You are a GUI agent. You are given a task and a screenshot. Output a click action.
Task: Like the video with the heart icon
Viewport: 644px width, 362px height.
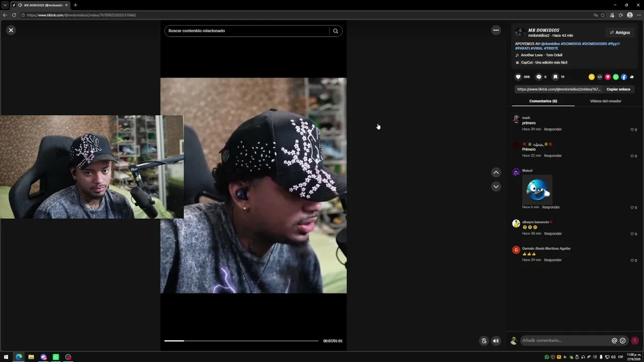(518, 77)
